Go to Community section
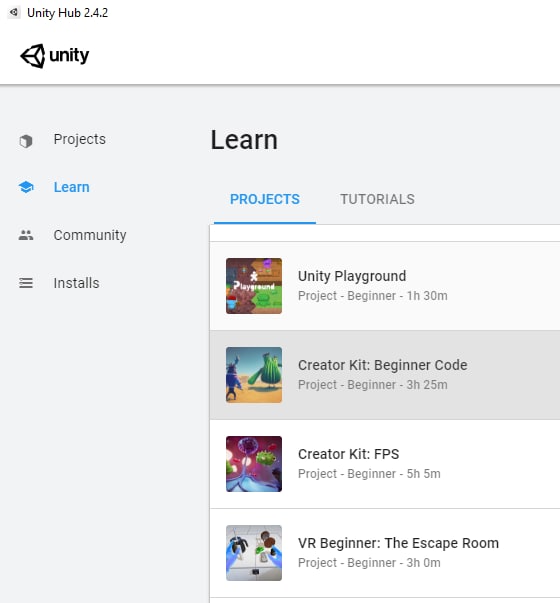 point(90,235)
